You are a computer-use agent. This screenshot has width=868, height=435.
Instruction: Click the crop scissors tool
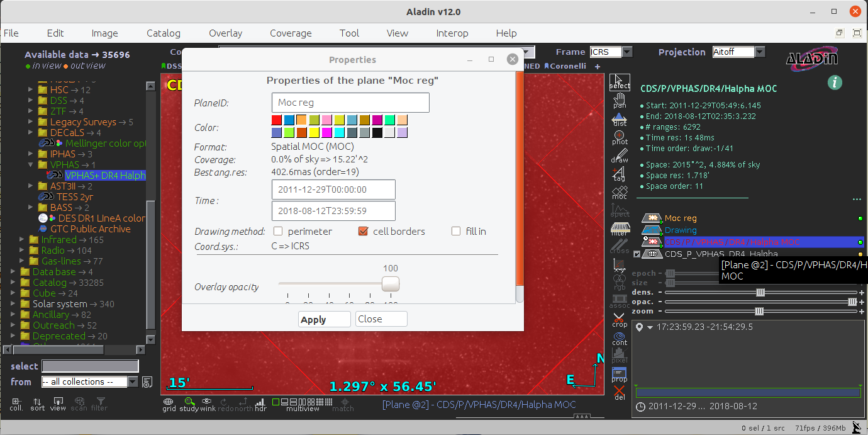(x=620, y=320)
